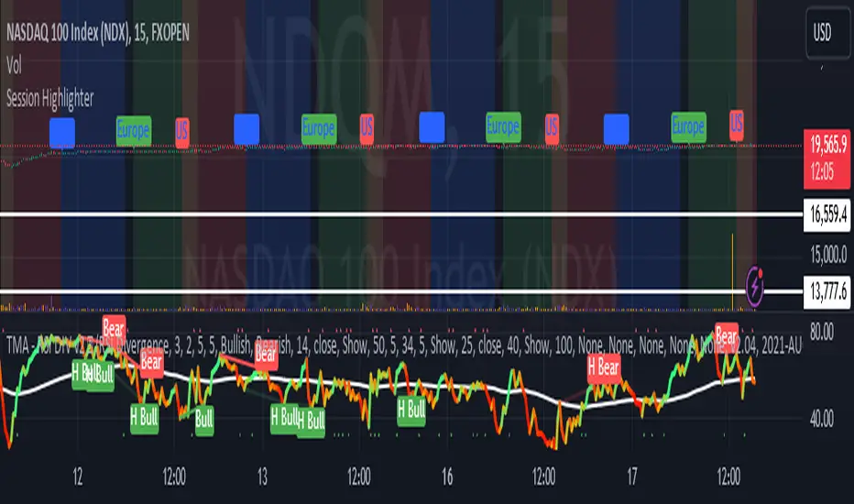Click the 40.00 oscillator axis value

[822, 419]
